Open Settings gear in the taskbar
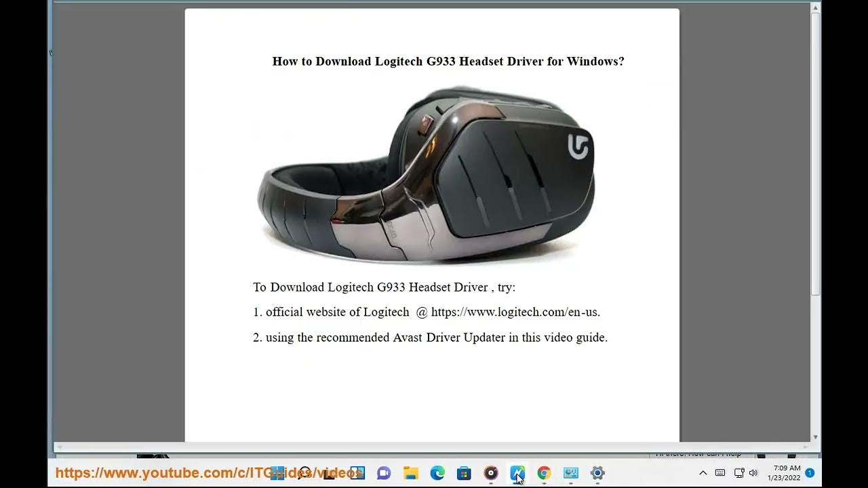Viewport: 868px width, 488px height. tap(597, 473)
